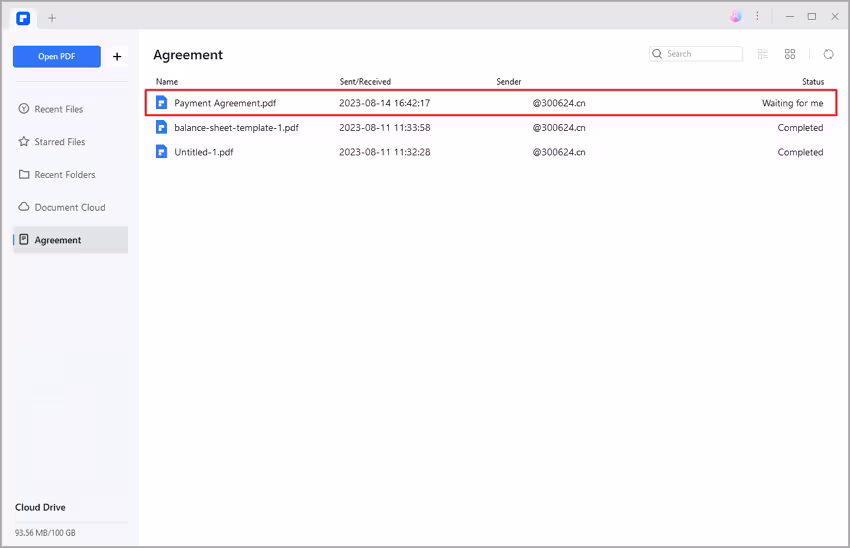Click the user account avatar icon

pyautogui.click(x=736, y=16)
